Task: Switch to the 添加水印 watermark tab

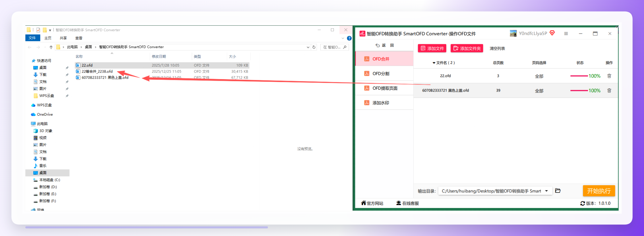Action: (x=384, y=103)
